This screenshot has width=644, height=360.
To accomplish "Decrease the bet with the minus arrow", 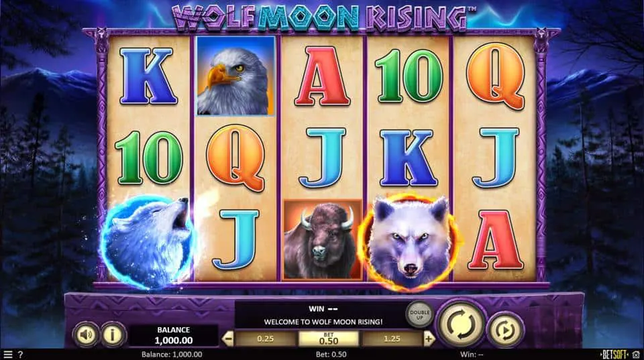I will pos(227,339).
